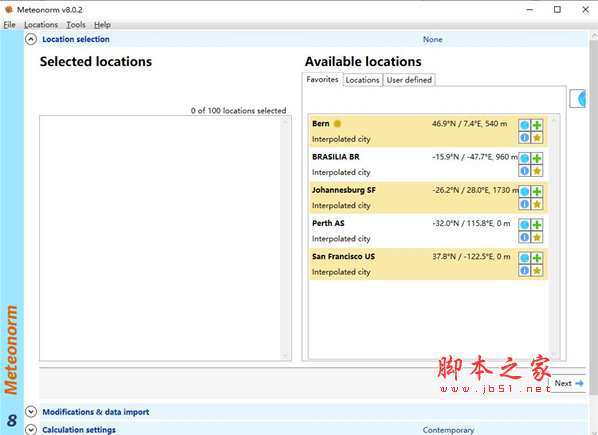
Task: Add BRASILIA BR with green plus
Action: [x=537, y=158]
